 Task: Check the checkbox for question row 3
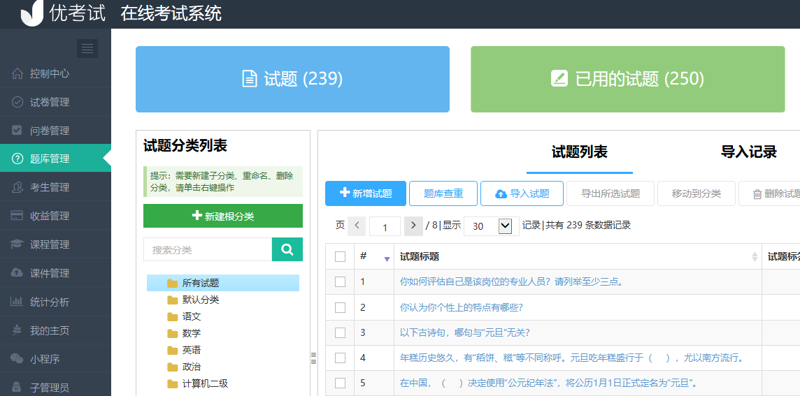(340, 333)
